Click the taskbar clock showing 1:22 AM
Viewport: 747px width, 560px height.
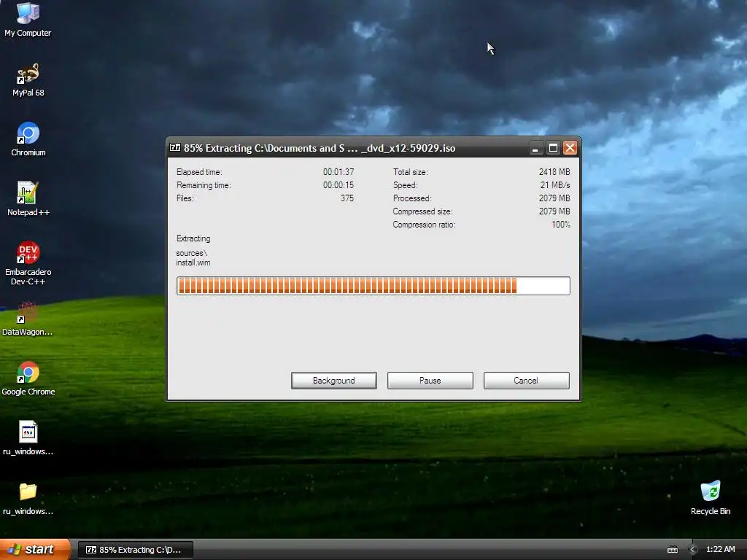pyautogui.click(x=720, y=550)
